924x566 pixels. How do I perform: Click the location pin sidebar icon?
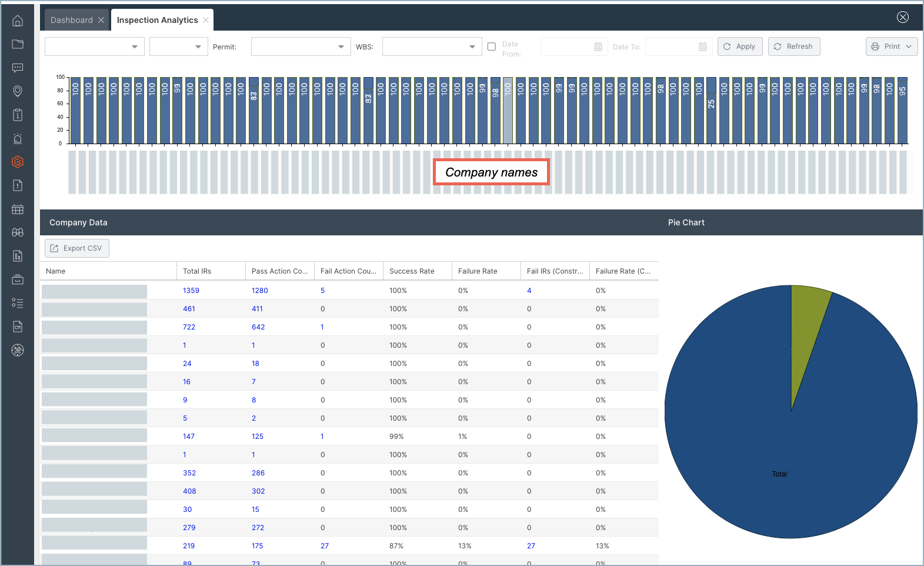(18, 91)
